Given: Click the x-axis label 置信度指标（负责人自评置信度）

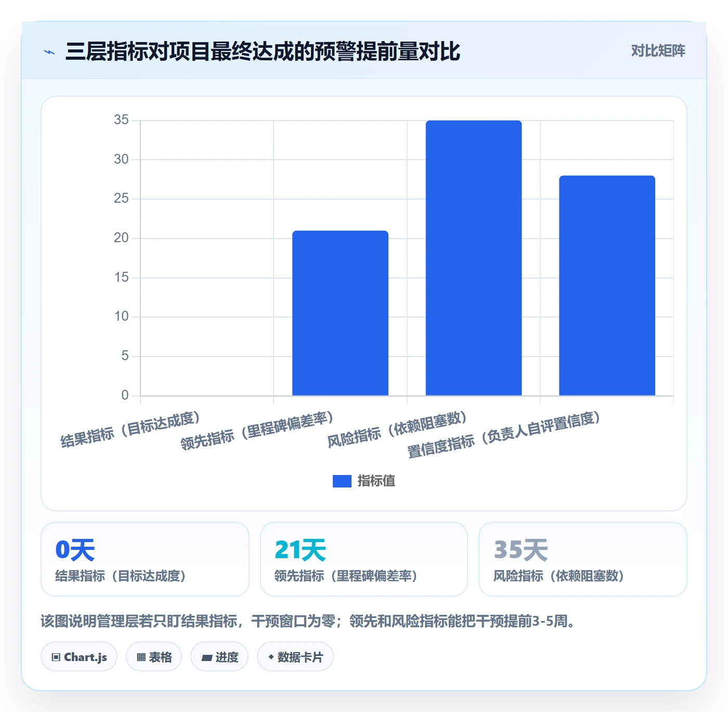Looking at the screenshot, I should (x=504, y=434).
